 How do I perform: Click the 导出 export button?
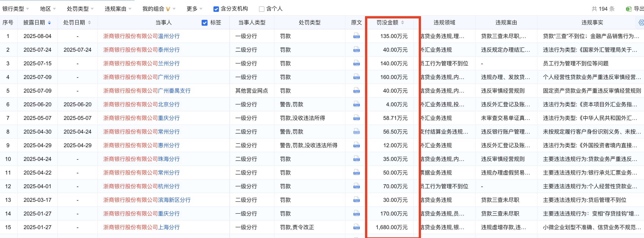tap(634, 9)
